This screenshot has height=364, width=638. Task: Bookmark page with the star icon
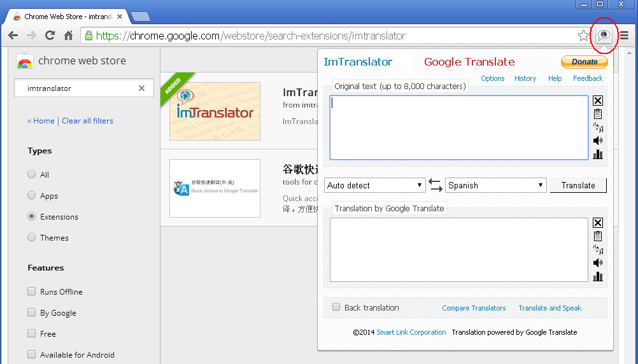point(583,36)
